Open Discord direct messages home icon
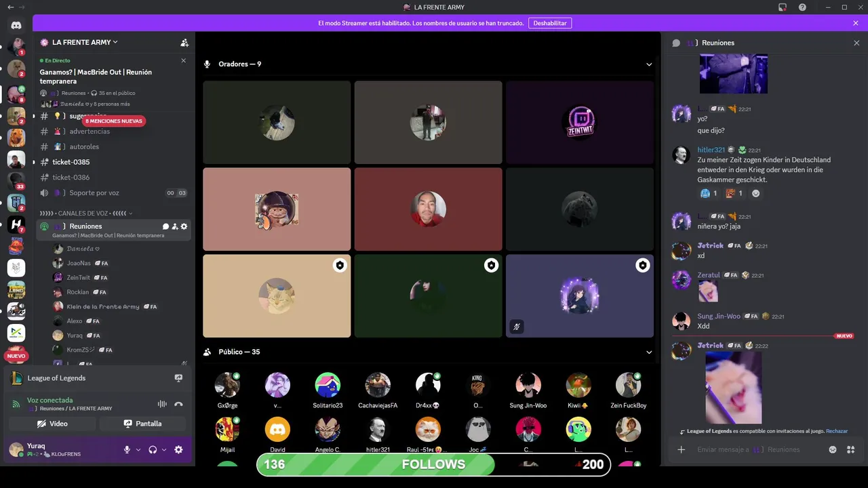The height and width of the screenshot is (488, 868). coord(16,25)
